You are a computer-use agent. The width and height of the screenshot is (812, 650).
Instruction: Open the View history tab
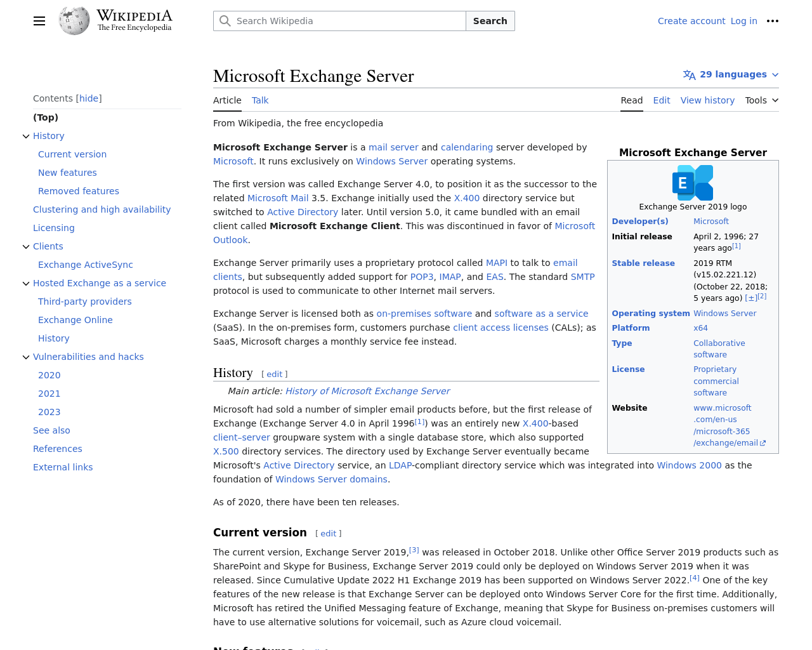point(707,100)
